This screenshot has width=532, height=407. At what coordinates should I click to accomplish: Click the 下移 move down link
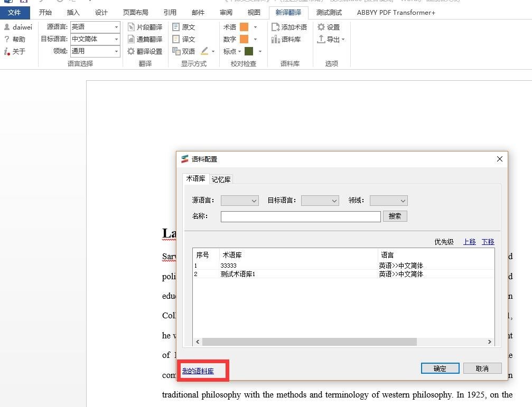click(x=488, y=242)
